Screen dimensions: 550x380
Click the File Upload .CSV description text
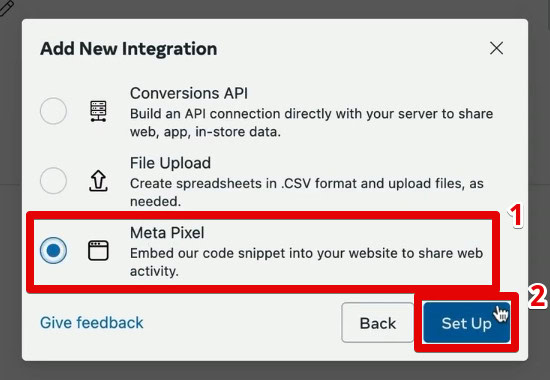pos(307,192)
